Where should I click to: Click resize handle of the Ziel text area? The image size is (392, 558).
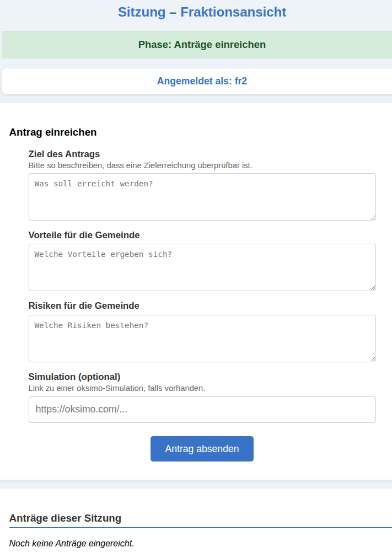point(373,217)
